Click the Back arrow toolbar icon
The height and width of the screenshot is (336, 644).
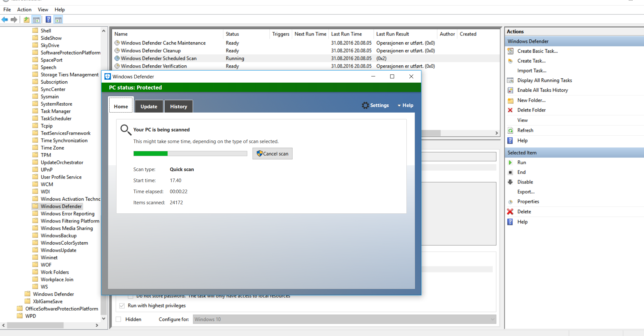(5, 20)
